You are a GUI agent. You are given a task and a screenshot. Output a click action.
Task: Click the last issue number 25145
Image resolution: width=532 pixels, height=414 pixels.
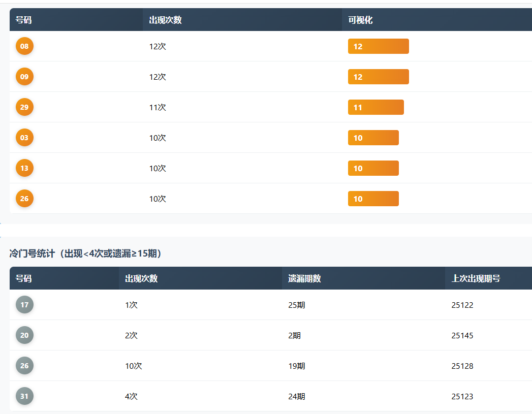[462, 336]
